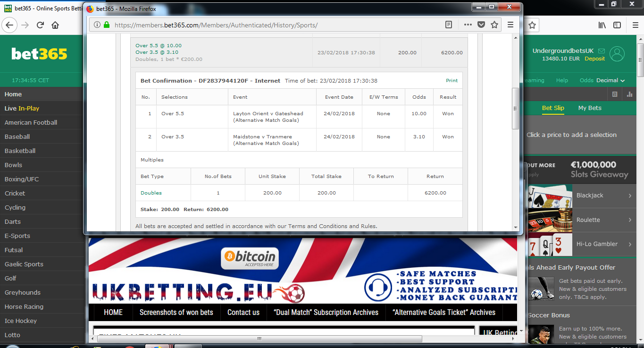Select American Football in sidebar
644x348 pixels.
click(42, 122)
